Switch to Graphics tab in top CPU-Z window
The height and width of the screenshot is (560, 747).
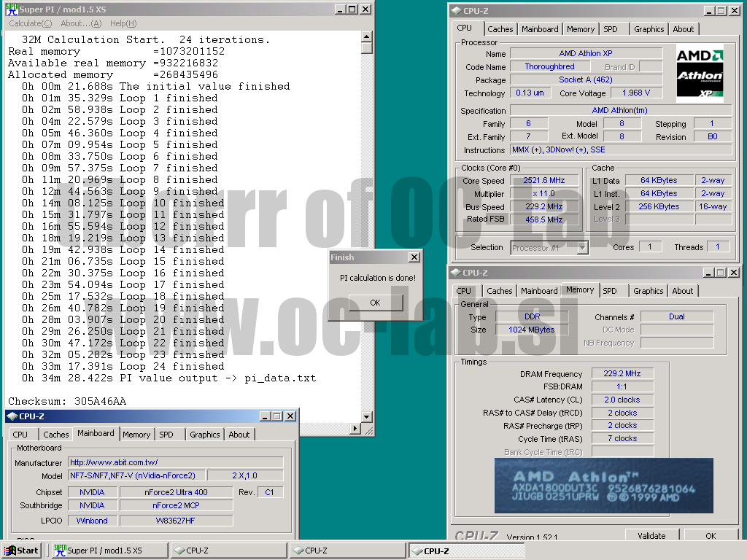click(649, 29)
